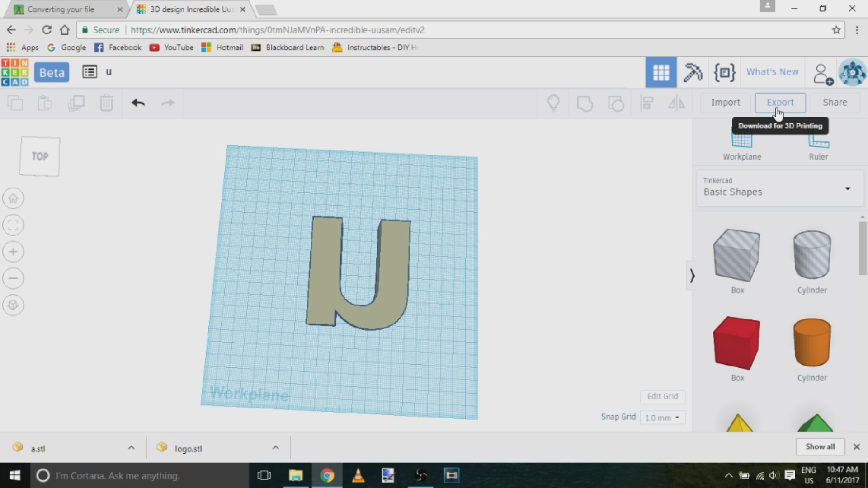868x488 pixels.
Task: Switch to orthographic view cube icon
Action: click(13, 305)
